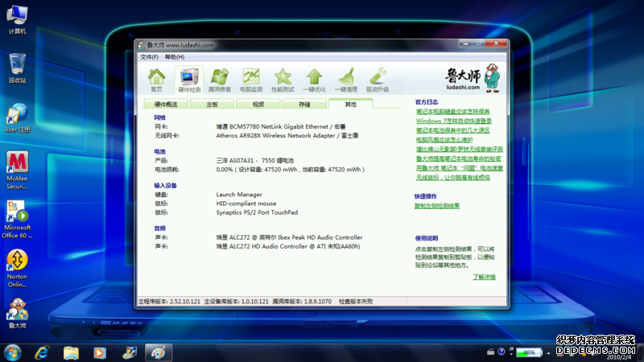Open the Microsoft Office 60 desktop shortcut
Viewport: 644px width, 362px height.
pos(17,219)
